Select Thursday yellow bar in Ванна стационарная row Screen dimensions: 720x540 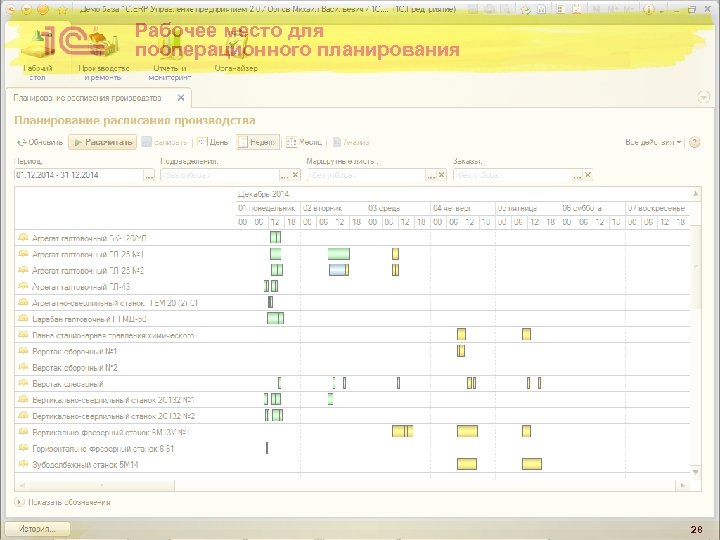(x=461, y=334)
